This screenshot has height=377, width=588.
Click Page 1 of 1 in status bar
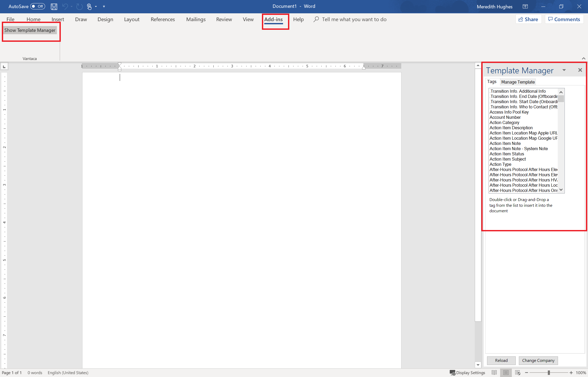coord(12,373)
